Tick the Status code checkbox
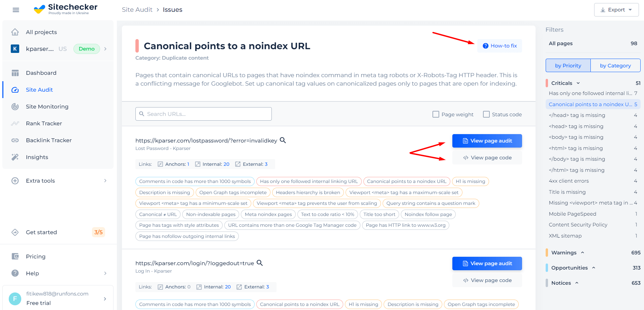Viewport: 644px width, 310px height. tap(486, 114)
